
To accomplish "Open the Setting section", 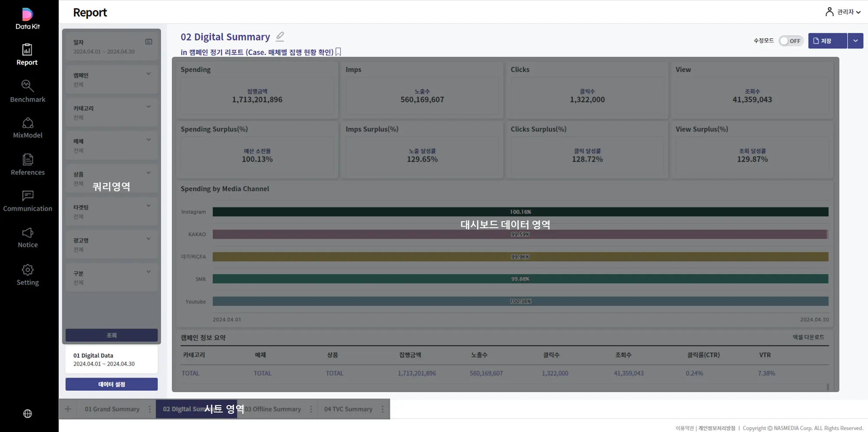I will coord(27,275).
